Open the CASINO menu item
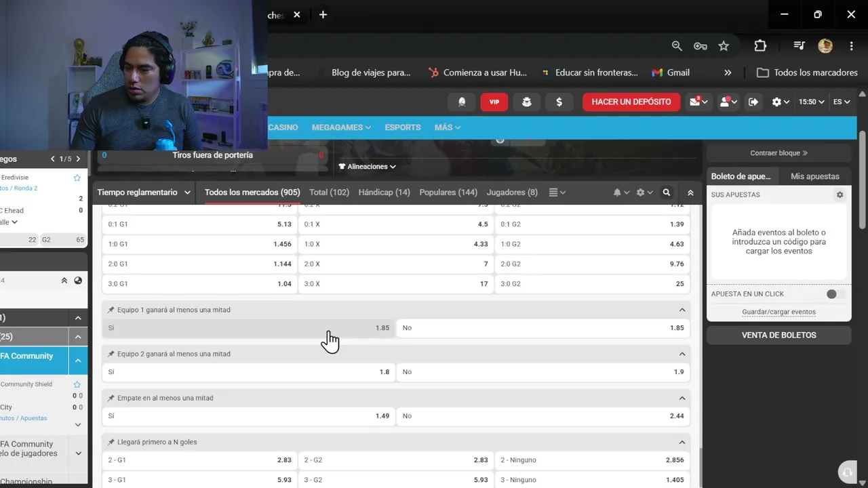This screenshot has height=488, width=868. coord(283,127)
